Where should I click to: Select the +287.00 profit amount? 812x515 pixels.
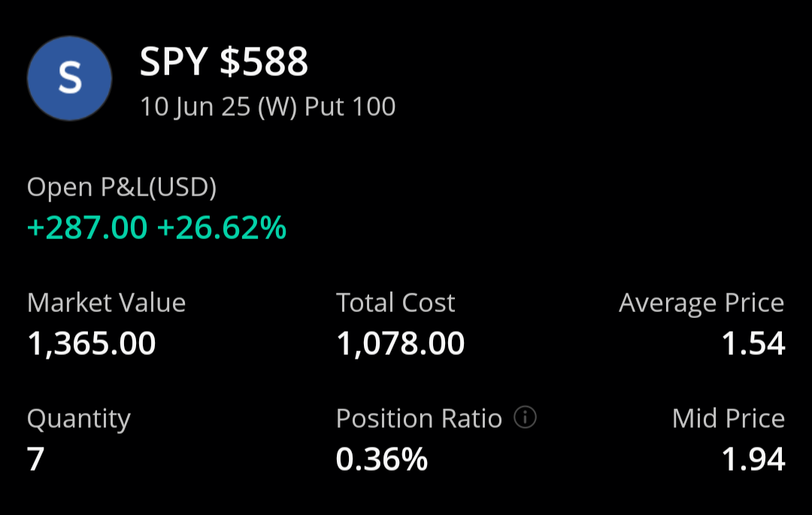click(x=87, y=228)
